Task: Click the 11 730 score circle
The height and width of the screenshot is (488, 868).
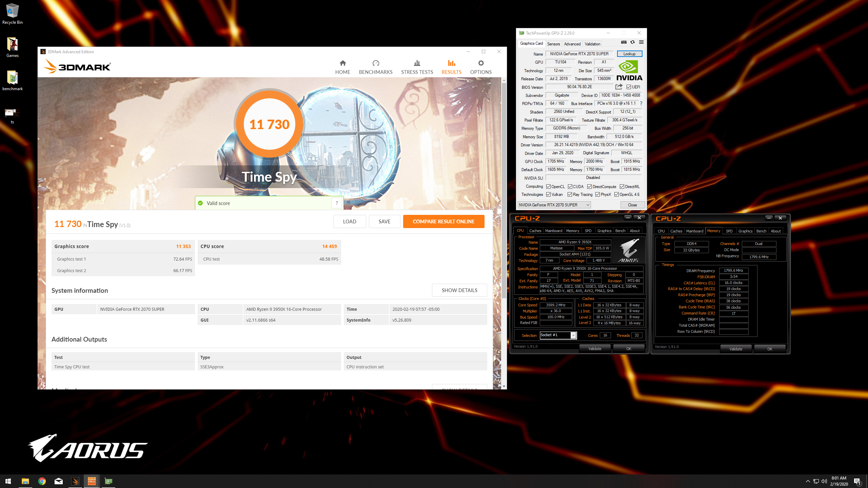Action: coord(269,124)
